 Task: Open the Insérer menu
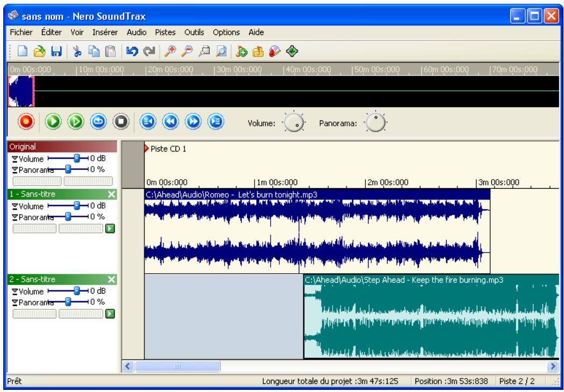coord(105,32)
